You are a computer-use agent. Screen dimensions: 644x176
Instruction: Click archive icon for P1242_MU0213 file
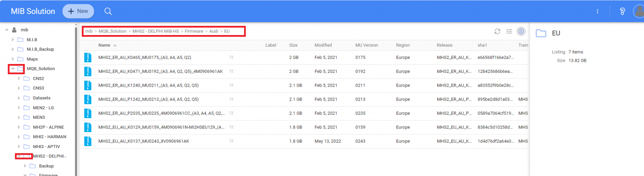pos(88,99)
